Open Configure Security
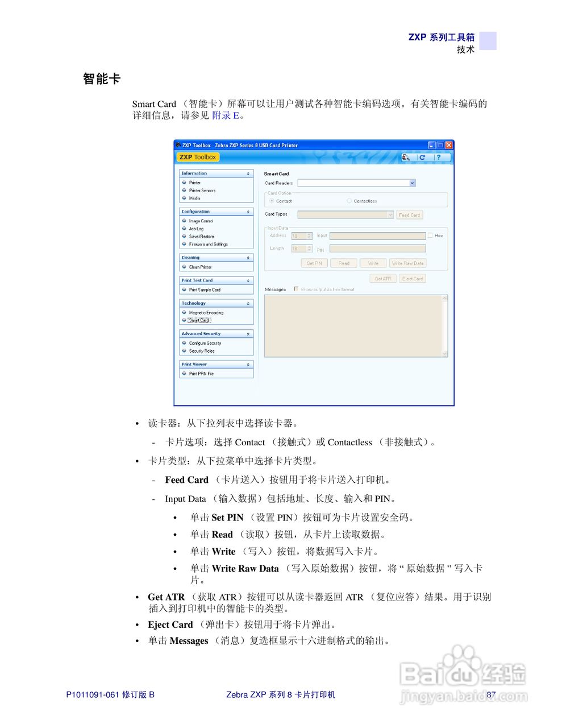This screenshot has height=728, width=562. 205,343
